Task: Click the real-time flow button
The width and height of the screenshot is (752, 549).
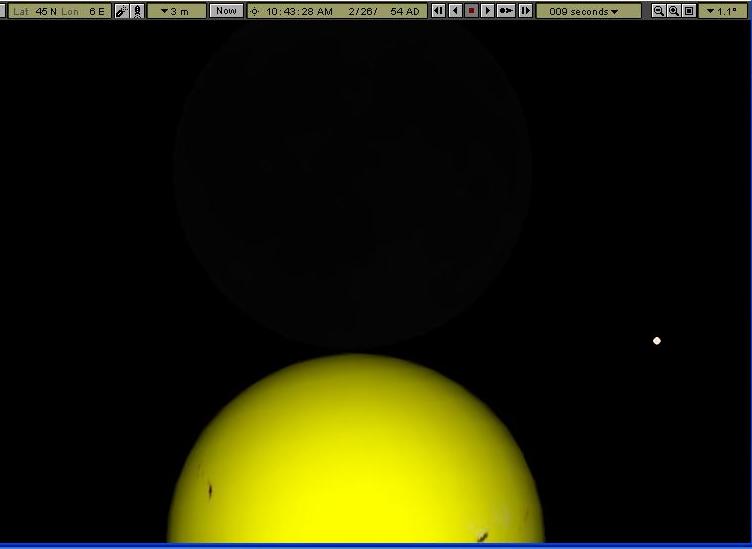Action: click(x=506, y=11)
